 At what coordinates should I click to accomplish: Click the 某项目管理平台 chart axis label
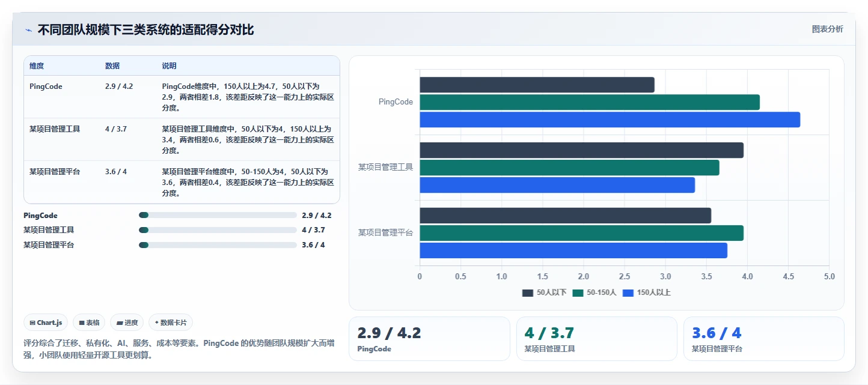coord(385,232)
